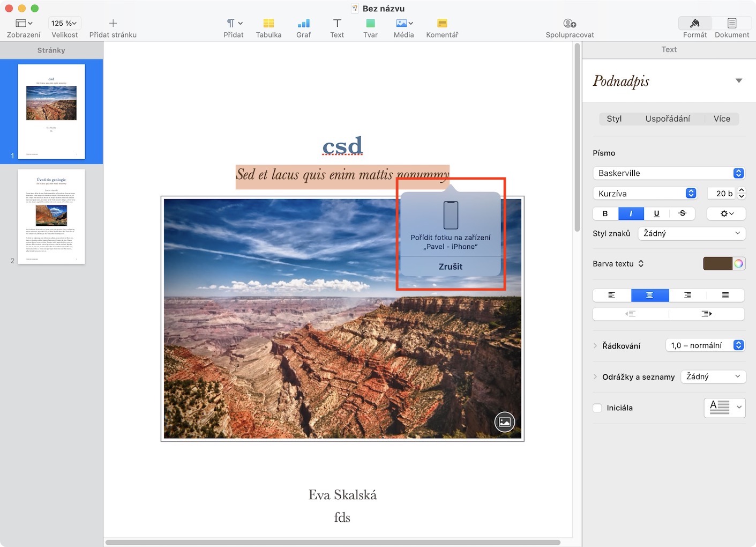Add a text box with Text tool
756x547 pixels.
[337, 24]
